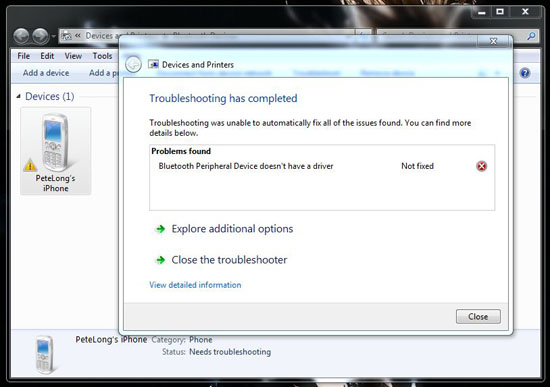Select the Bluetooth Peripheral Device problem row
This screenshot has height=387, width=550.
322,166
